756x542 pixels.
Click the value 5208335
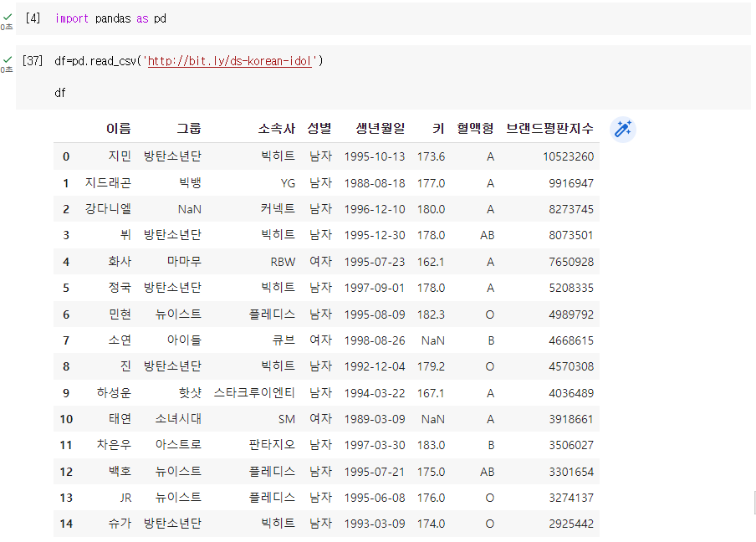click(571, 288)
